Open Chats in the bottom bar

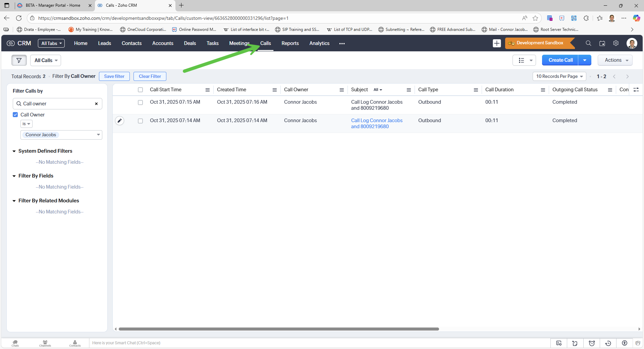pyautogui.click(x=15, y=343)
